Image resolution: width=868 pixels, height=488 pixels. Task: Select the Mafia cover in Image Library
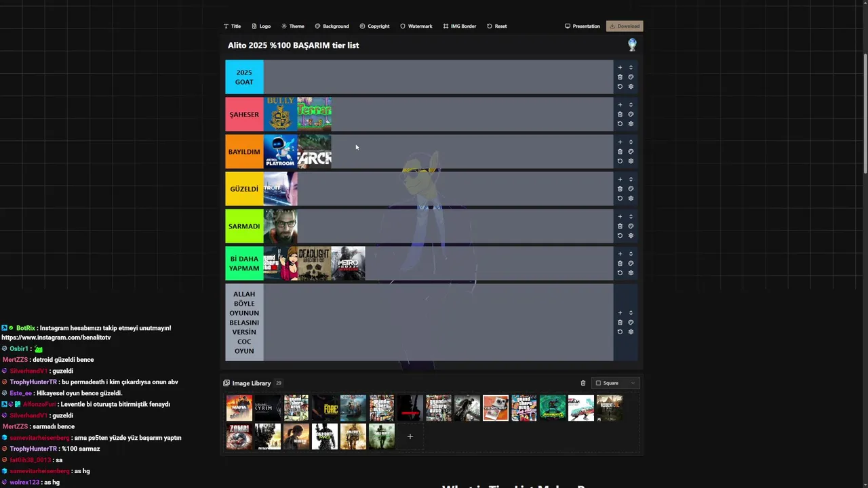pos(239,408)
